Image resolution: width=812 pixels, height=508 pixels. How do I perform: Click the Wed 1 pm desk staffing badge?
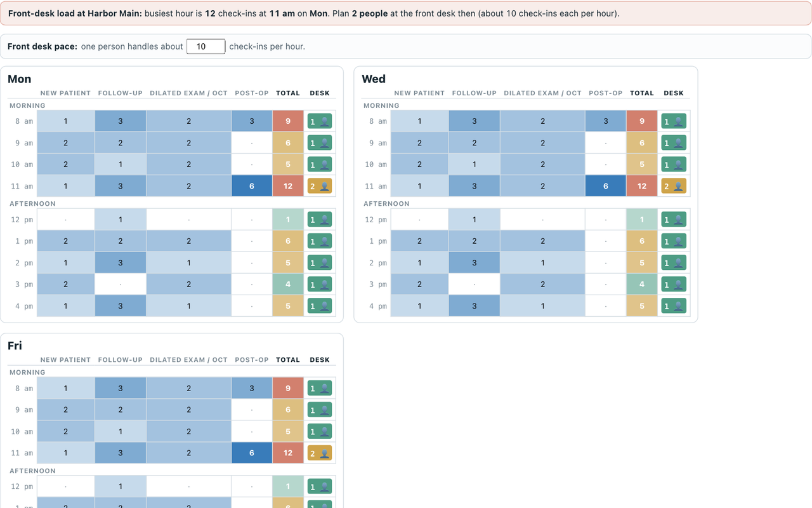point(674,241)
